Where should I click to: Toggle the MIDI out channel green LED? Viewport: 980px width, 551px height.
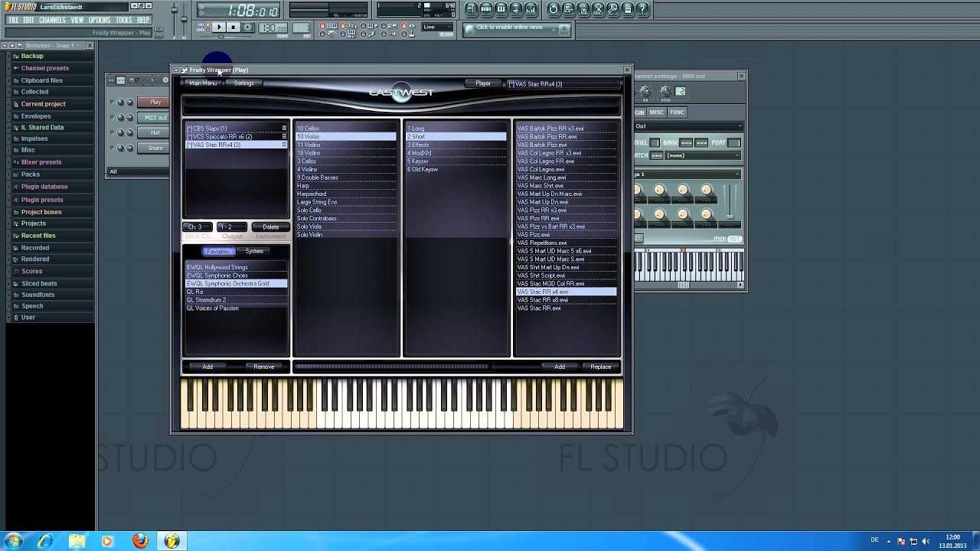tap(112, 117)
